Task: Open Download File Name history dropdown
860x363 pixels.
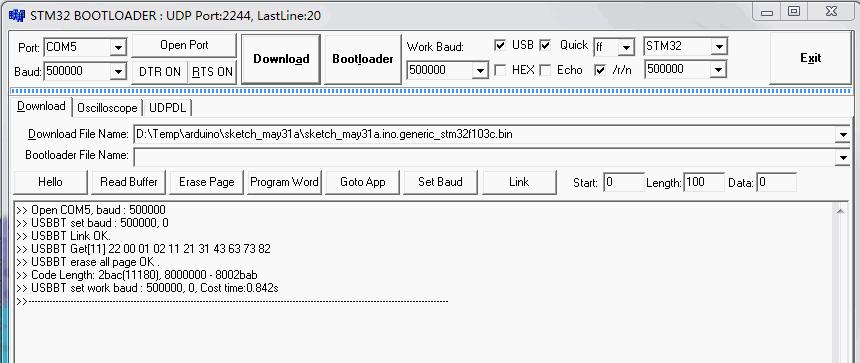Action: (x=842, y=134)
